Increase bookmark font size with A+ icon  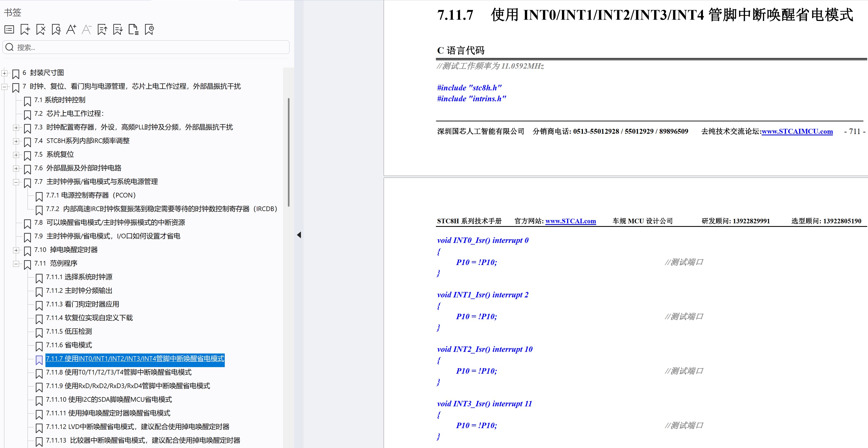point(71,30)
